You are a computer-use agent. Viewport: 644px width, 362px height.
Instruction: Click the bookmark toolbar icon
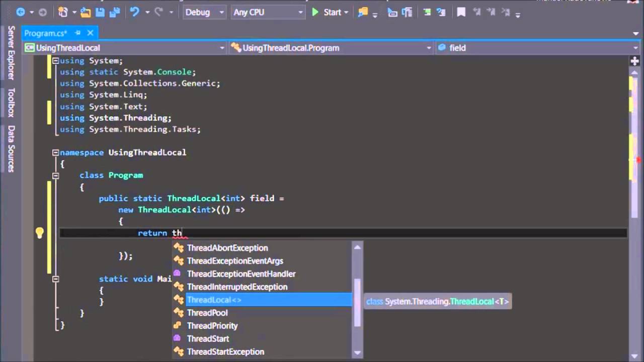pyautogui.click(x=461, y=12)
